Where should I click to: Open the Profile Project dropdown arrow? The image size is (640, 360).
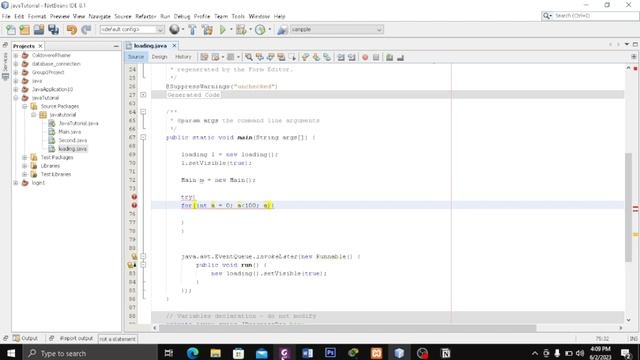point(269,29)
